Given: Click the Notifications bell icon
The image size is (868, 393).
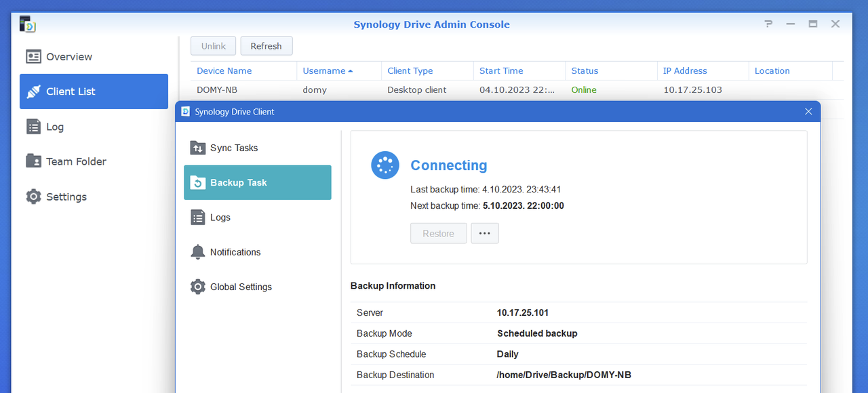Looking at the screenshot, I should (197, 252).
